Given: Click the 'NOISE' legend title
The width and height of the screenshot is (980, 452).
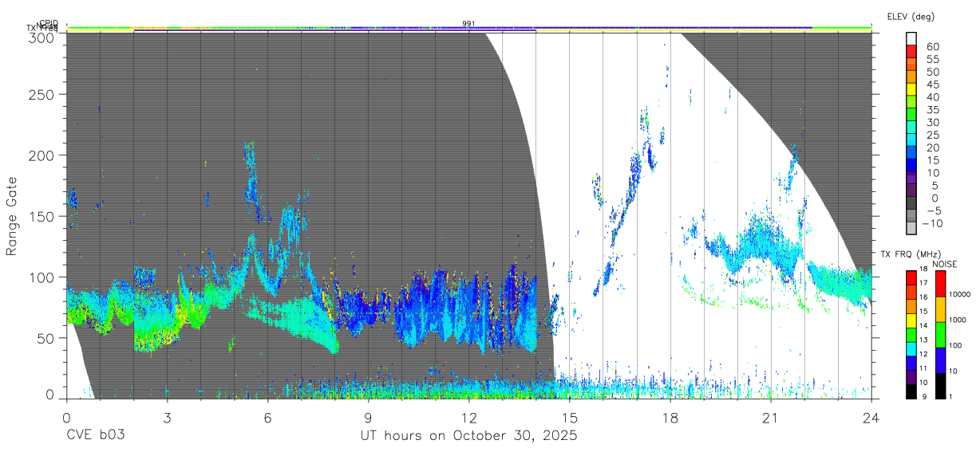Looking at the screenshot, I should click(946, 264).
